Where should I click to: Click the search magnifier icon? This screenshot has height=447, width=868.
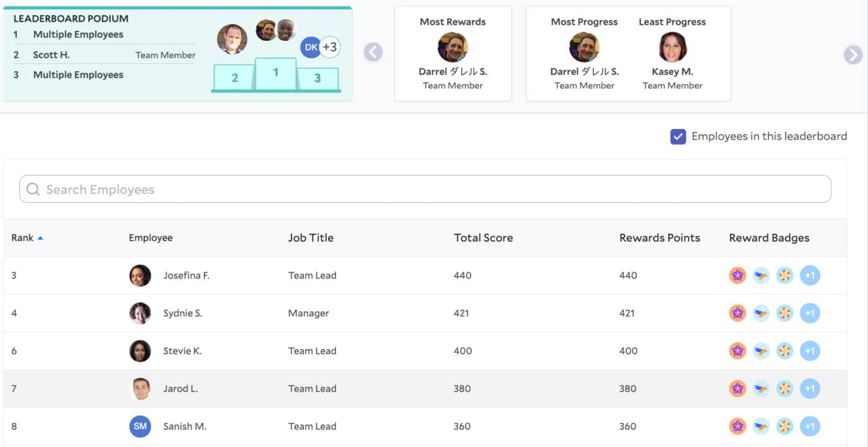click(32, 188)
